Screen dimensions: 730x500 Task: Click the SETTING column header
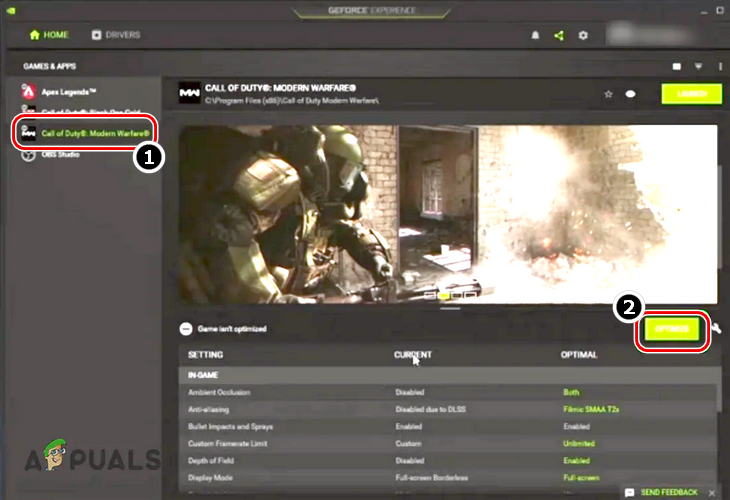pos(205,355)
